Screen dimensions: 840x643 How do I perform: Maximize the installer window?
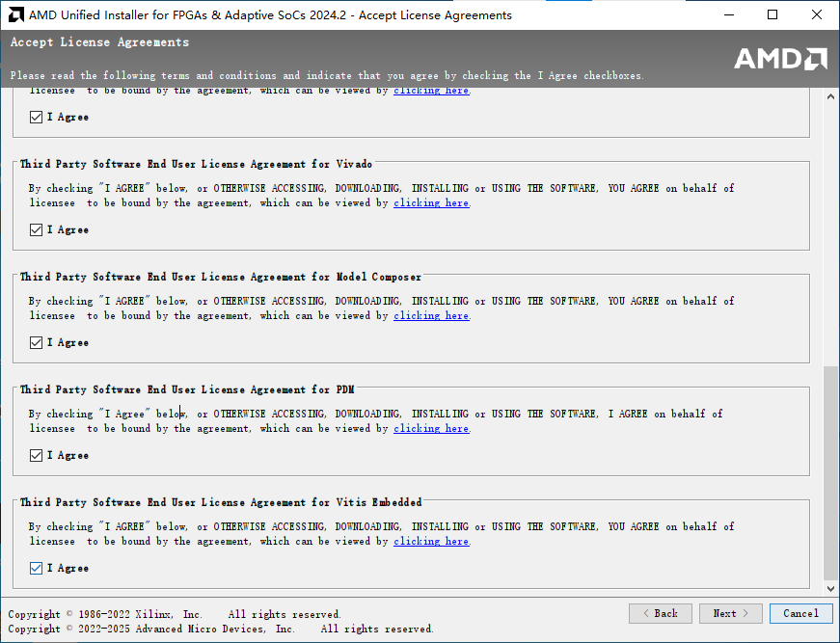point(772,15)
